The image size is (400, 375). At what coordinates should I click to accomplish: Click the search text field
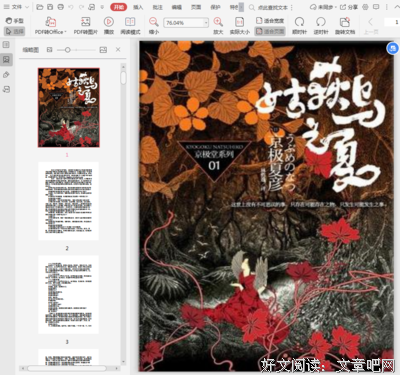(273, 7)
